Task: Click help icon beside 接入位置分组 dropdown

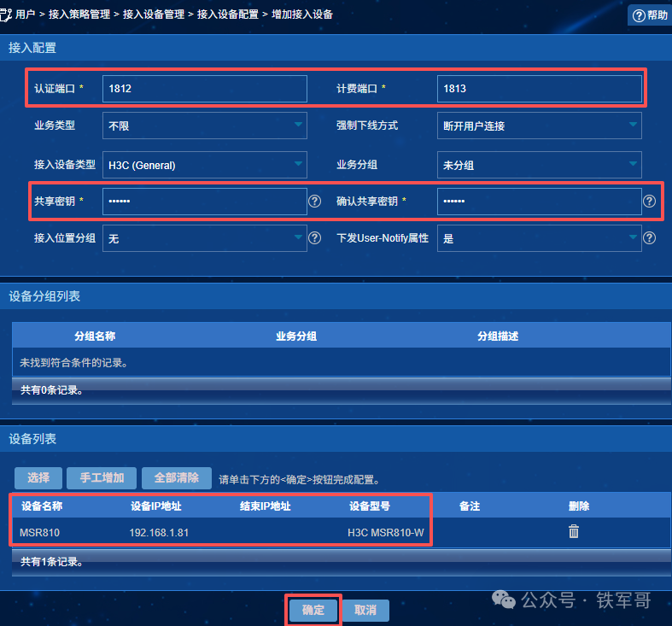Action: coord(315,238)
